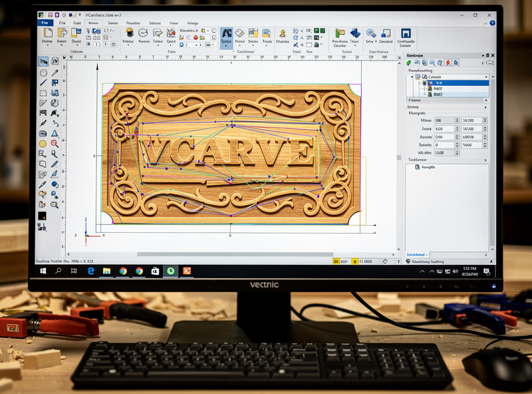This screenshot has width=532, height=394.
Task: Open the dropdown beside the ribbon magnifier icon
Action: tap(376, 41)
